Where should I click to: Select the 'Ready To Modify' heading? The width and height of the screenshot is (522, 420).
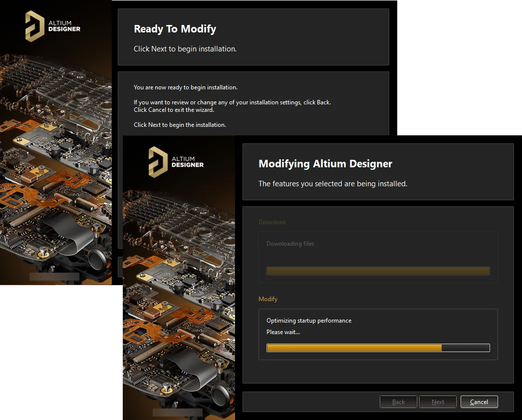click(x=175, y=29)
